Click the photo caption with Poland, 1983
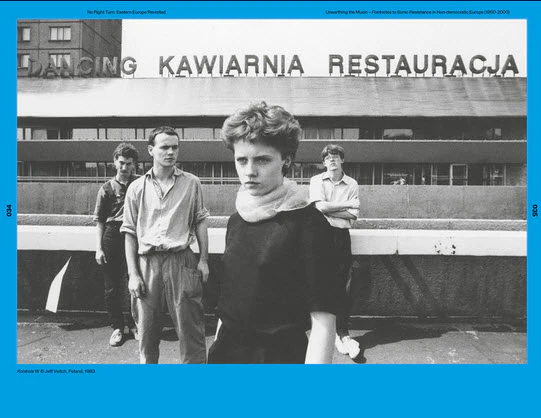 pos(56,371)
